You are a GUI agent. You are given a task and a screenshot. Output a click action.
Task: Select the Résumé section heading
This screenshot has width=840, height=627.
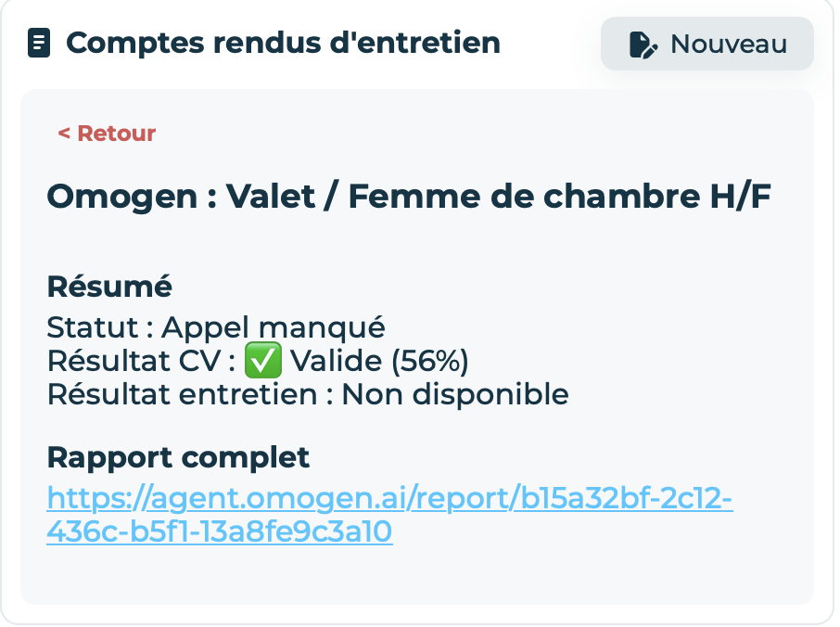[x=108, y=287]
